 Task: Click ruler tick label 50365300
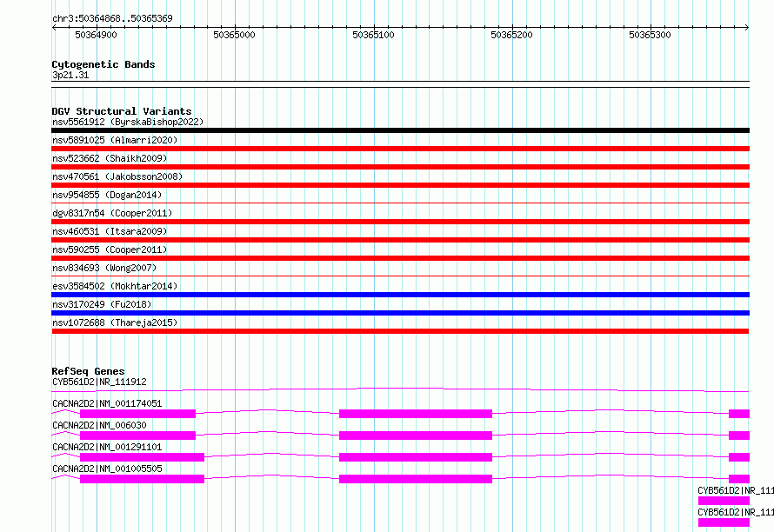(x=650, y=35)
